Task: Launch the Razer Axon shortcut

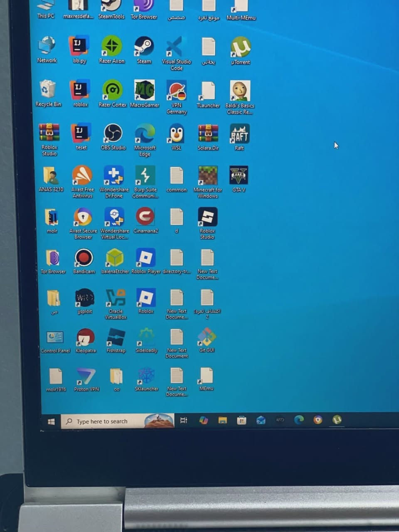Action: [112, 46]
